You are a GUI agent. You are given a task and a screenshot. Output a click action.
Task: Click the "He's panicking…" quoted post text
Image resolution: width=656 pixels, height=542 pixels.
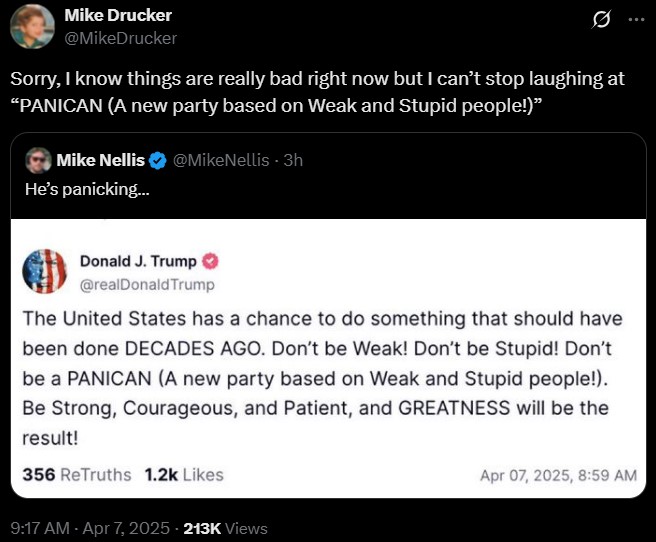click(x=87, y=187)
